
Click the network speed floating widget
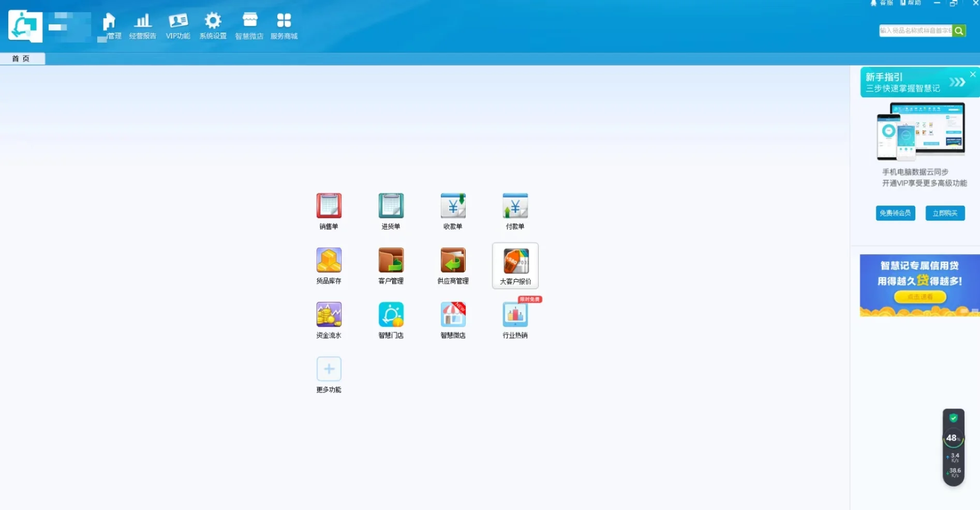(954, 448)
